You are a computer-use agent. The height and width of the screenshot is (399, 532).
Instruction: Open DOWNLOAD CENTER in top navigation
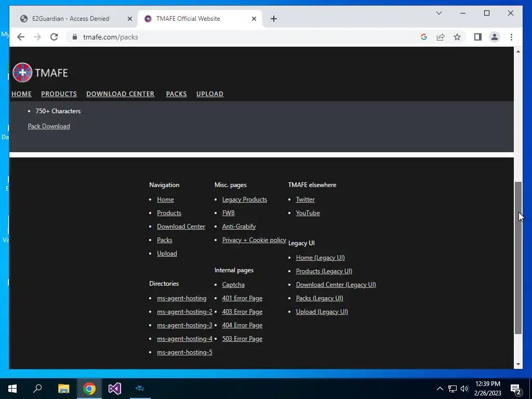(120, 94)
